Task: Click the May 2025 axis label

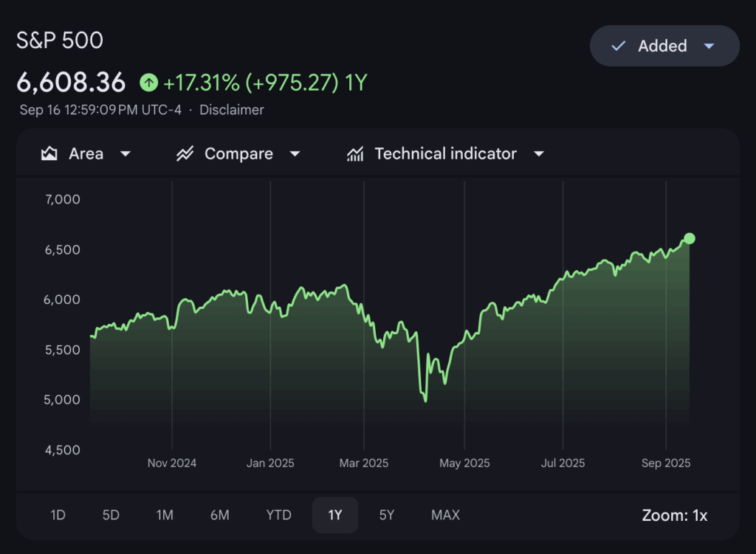Action: (x=464, y=463)
